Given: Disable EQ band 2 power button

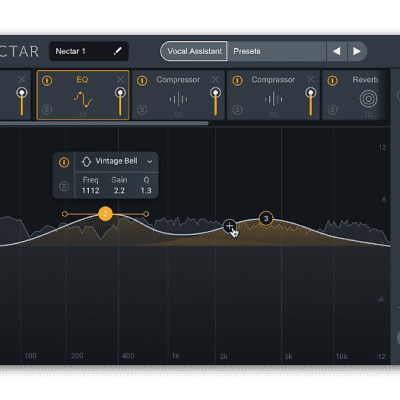Looking at the screenshot, I should click(64, 162).
